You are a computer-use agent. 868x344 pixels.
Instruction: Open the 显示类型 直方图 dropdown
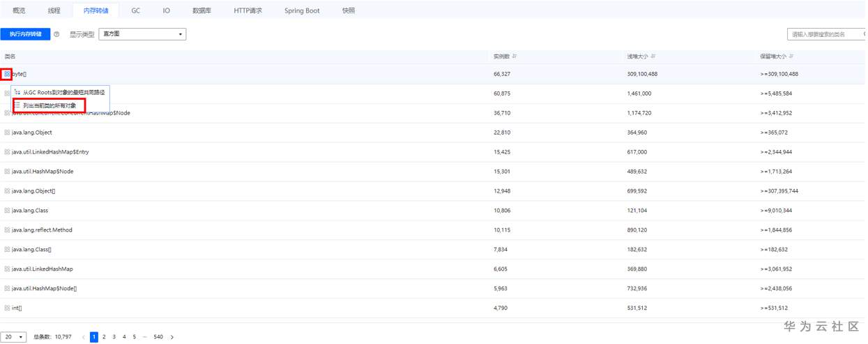[x=142, y=34]
